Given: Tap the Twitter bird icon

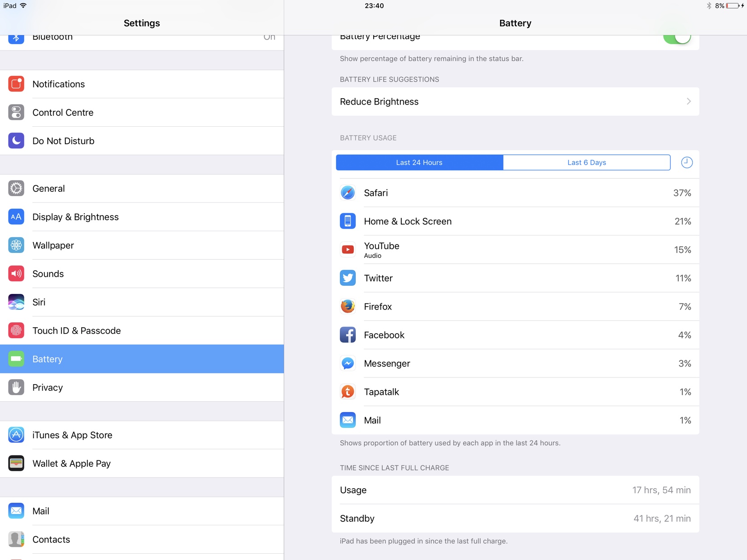Looking at the screenshot, I should tap(348, 278).
